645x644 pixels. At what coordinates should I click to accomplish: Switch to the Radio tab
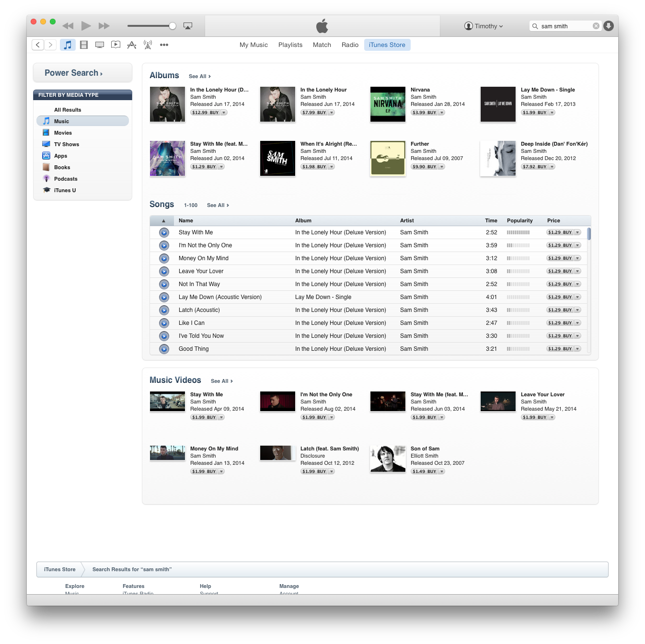click(350, 45)
